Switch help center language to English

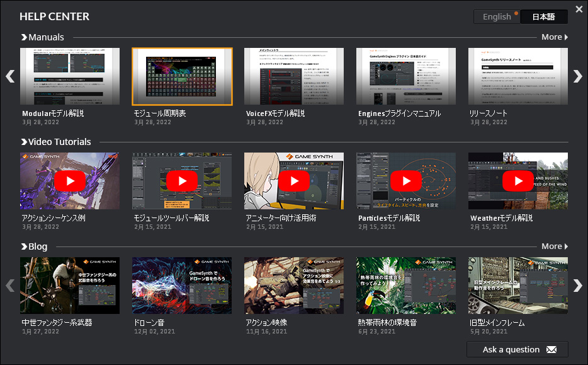497,17
